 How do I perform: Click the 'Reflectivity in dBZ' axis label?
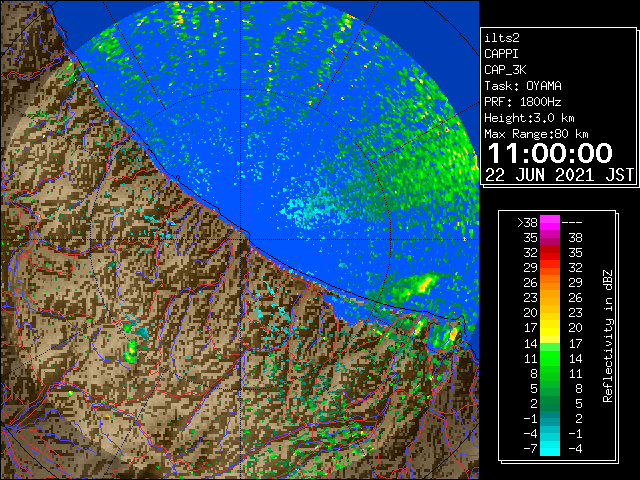(608, 336)
